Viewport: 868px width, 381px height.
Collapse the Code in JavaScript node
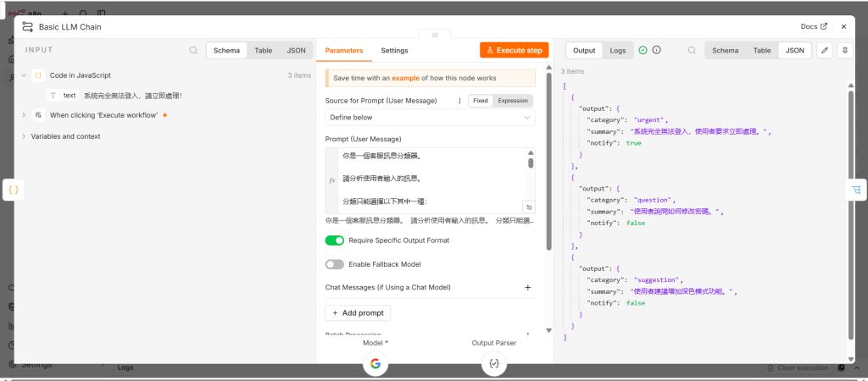pyautogui.click(x=24, y=75)
